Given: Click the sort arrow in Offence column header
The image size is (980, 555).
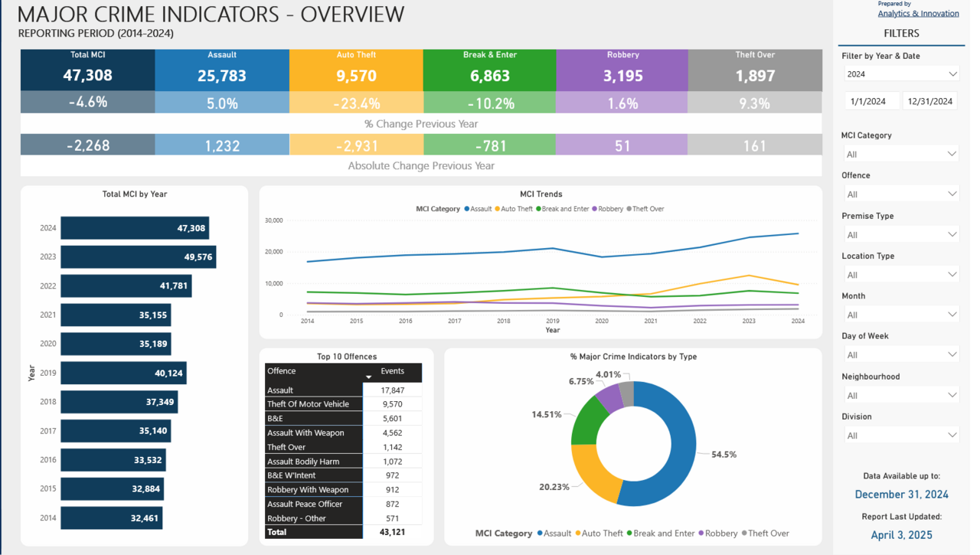Looking at the screenshot, I should pyautogui.click(x=368, y=377).
